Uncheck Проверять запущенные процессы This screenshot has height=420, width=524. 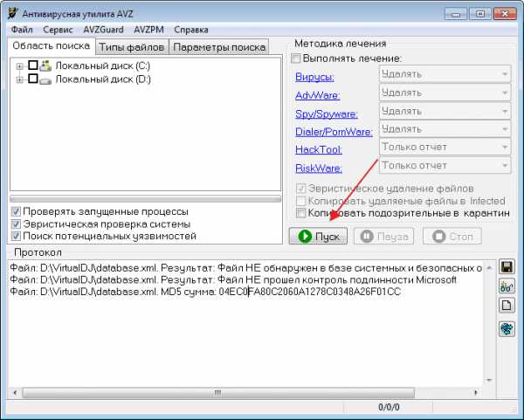point(16,211)
